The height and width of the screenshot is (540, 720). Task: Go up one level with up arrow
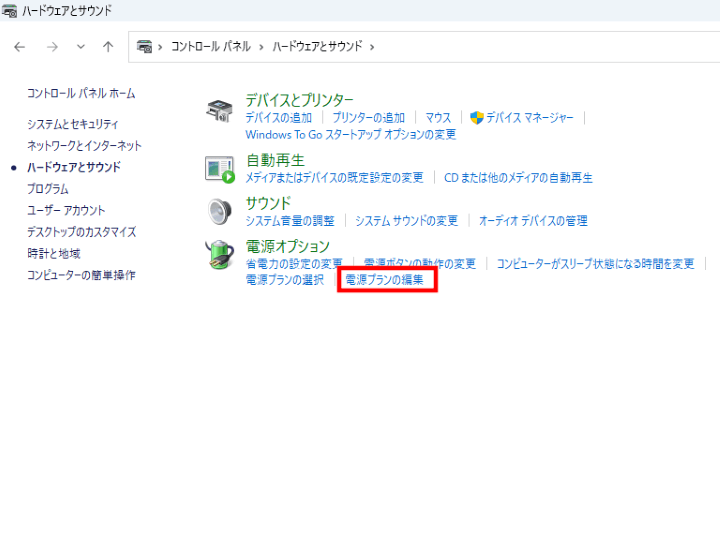click(108, 47)
